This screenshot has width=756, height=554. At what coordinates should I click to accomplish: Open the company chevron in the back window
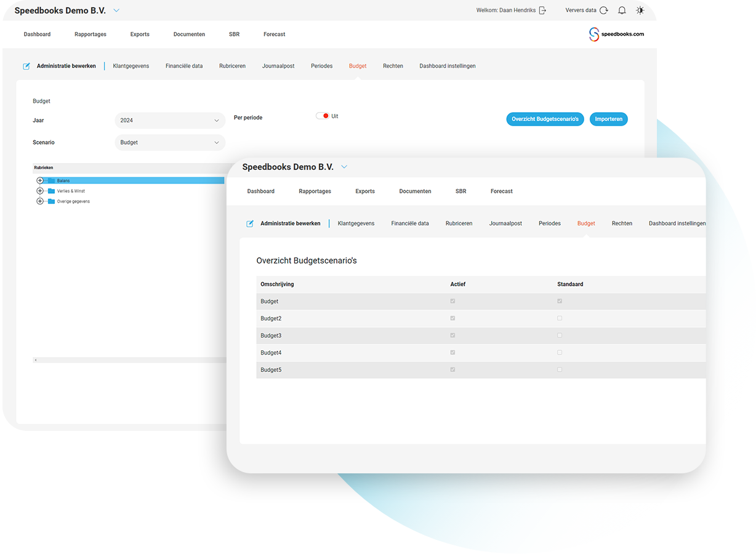pos(116,10)
